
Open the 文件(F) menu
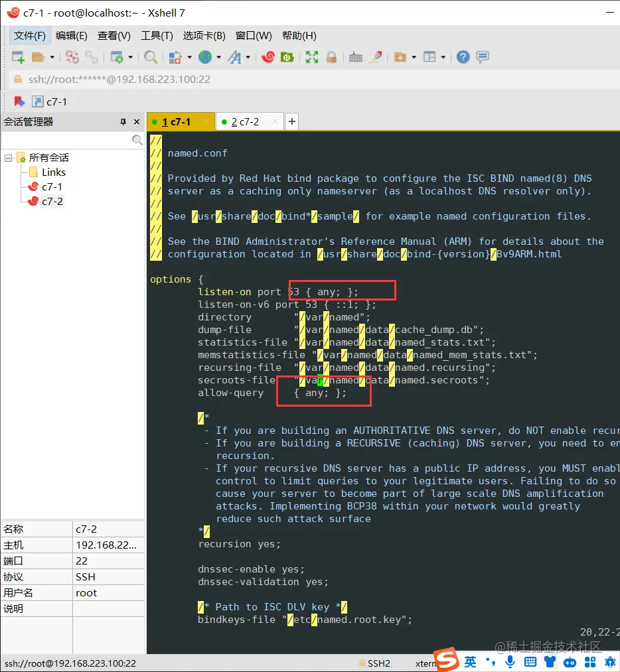click(x=30, y=36)
